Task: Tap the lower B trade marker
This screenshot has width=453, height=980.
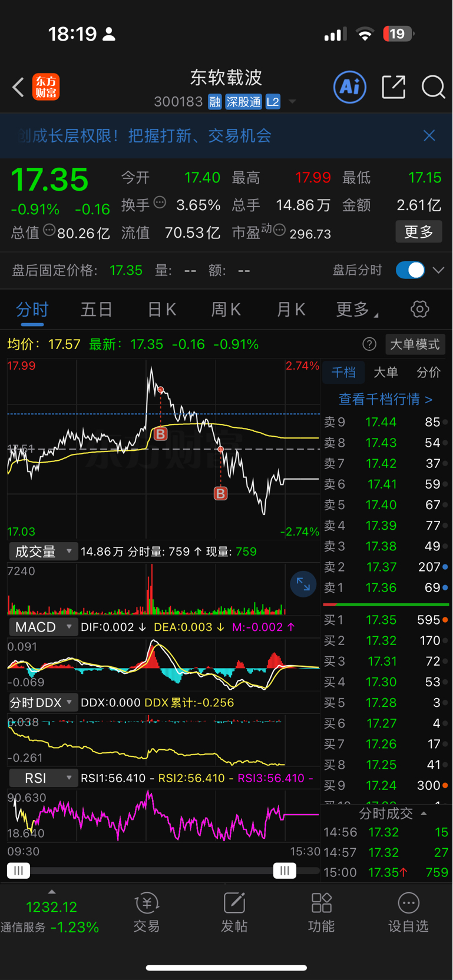Action: [x=220, y=493]
